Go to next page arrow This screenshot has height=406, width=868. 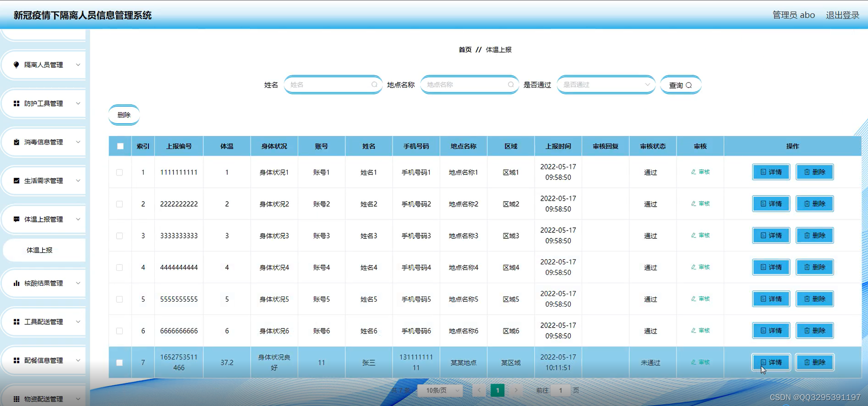(x=516, y=390)
